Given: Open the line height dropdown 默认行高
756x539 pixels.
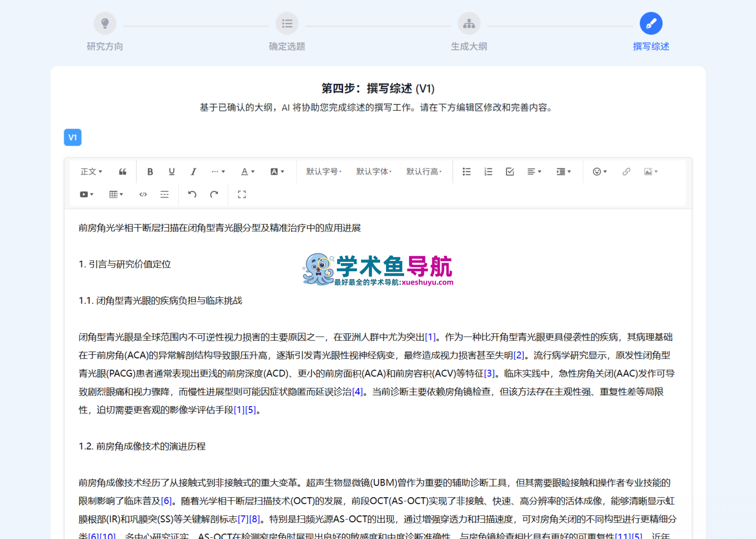Looking at the screenshot, I should [x=424, y=172].
